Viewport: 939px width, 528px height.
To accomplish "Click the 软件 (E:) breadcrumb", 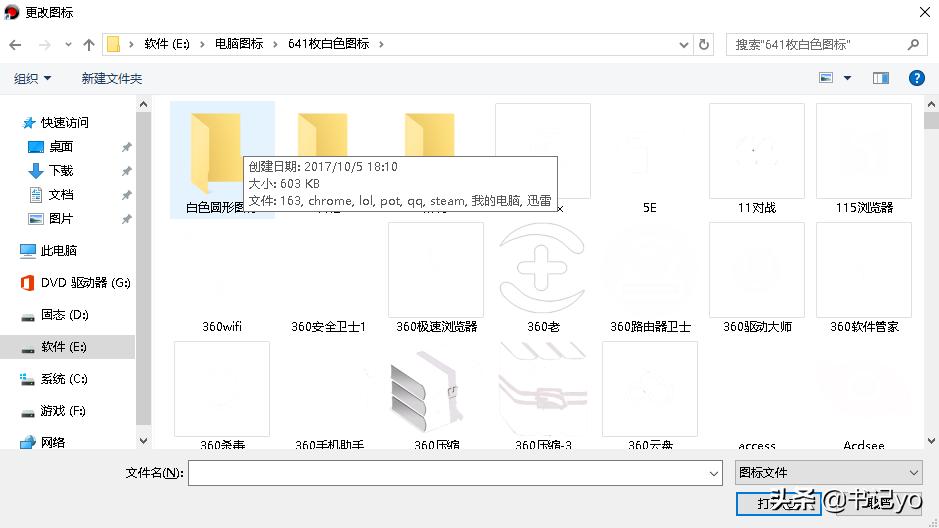I will click(x=166, y=44).
